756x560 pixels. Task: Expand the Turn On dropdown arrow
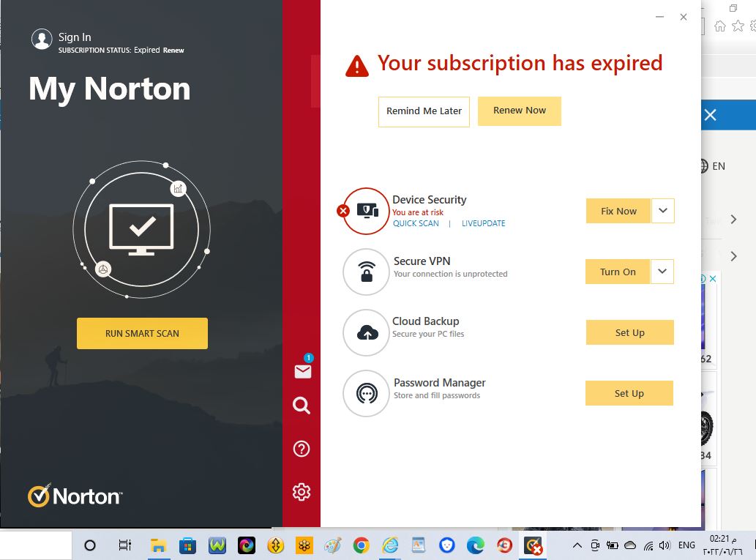(662, 272)
